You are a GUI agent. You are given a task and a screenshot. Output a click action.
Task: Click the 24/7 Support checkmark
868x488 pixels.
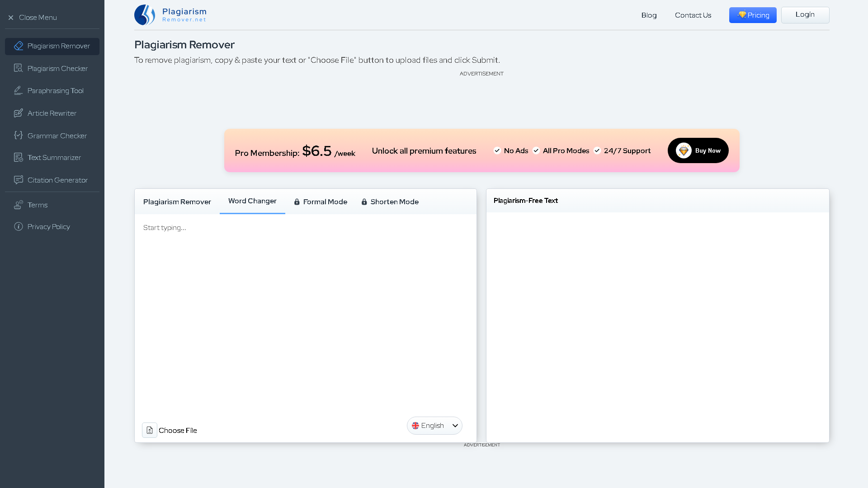pos(597,150)
